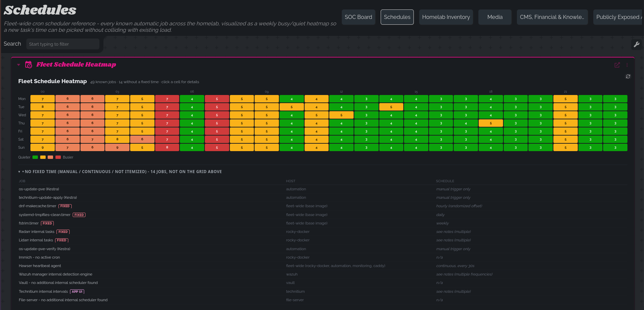Click the FIXED badge next to systemd-tmpfiles-clean.timer

click(79, 215)
